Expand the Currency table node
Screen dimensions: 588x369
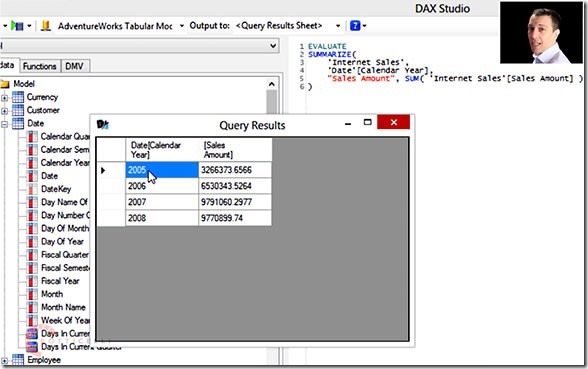point(4,98)
